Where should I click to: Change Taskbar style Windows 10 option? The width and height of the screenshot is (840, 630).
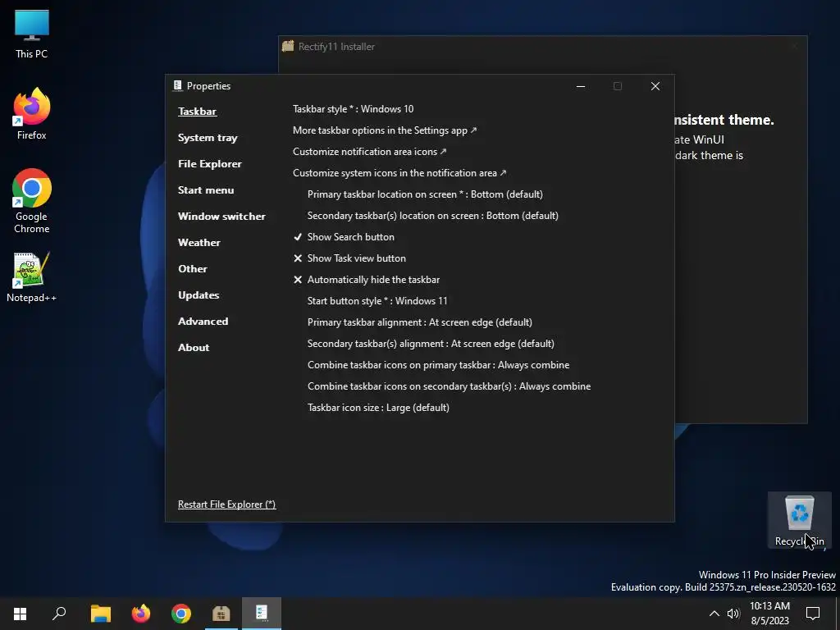point(353,109)
